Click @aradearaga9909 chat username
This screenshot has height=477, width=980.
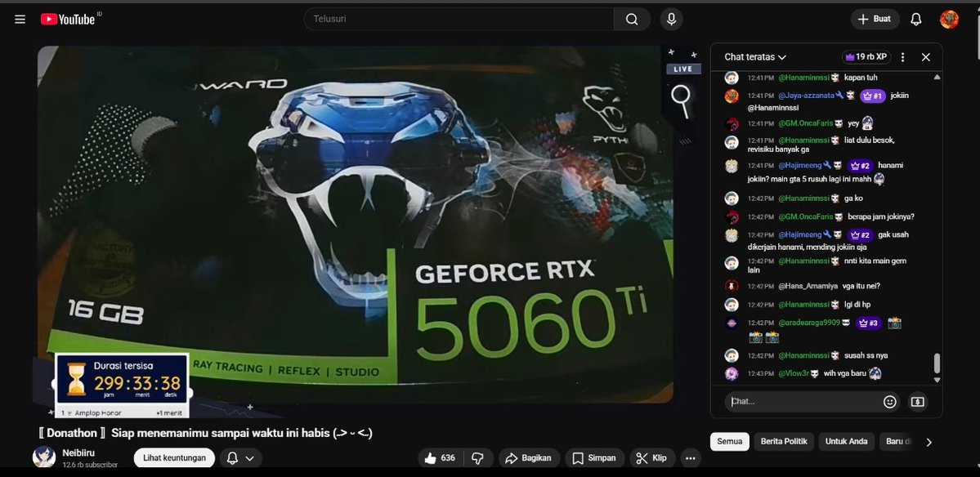point(808,323)
